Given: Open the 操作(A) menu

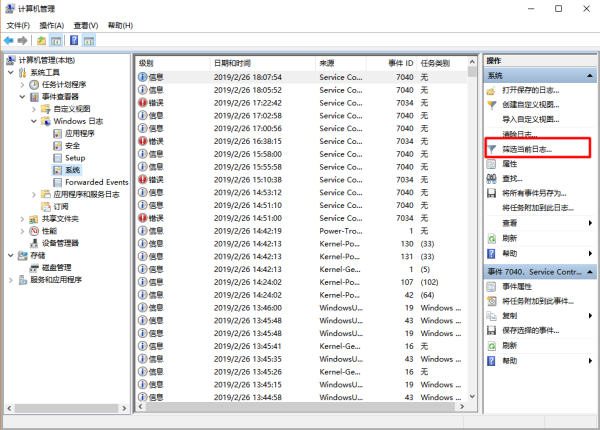Looking at the screenshot, I should [x=52, y=26].
